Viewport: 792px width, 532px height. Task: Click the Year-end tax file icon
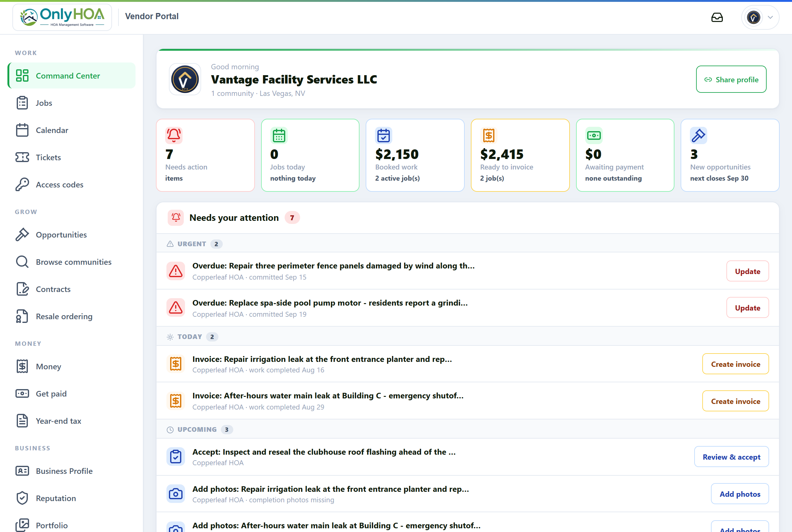22,421
